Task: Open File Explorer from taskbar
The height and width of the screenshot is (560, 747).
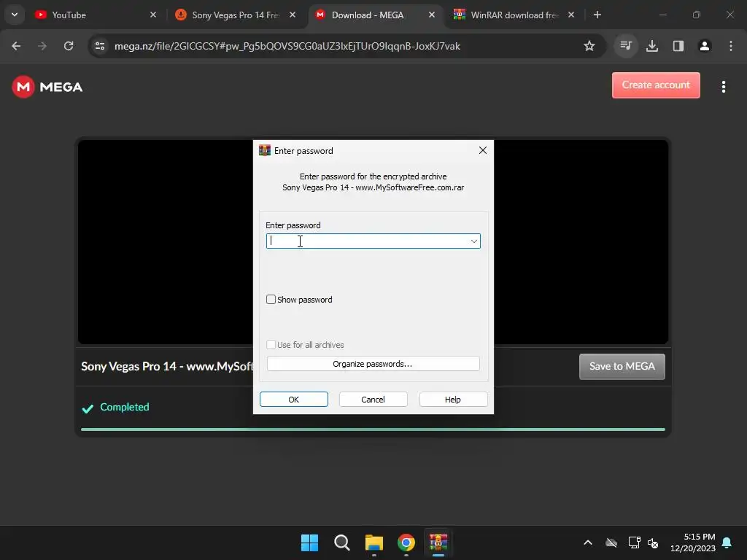Action: (374, 542)
